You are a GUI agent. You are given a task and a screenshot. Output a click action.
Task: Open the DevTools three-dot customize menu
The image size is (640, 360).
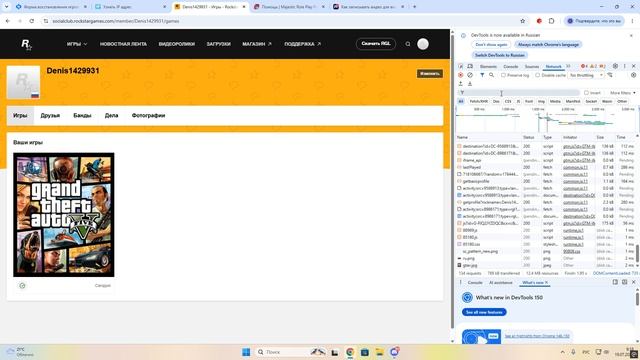(624, 66)
